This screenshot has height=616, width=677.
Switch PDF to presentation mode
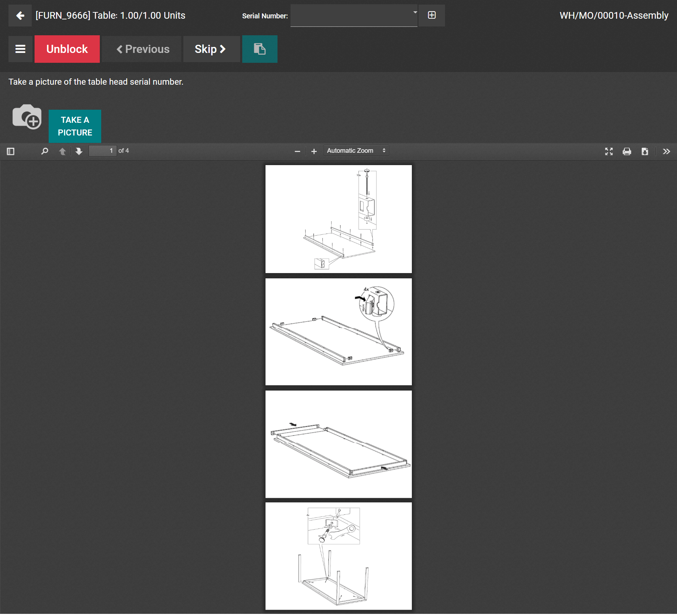[609, 151]
